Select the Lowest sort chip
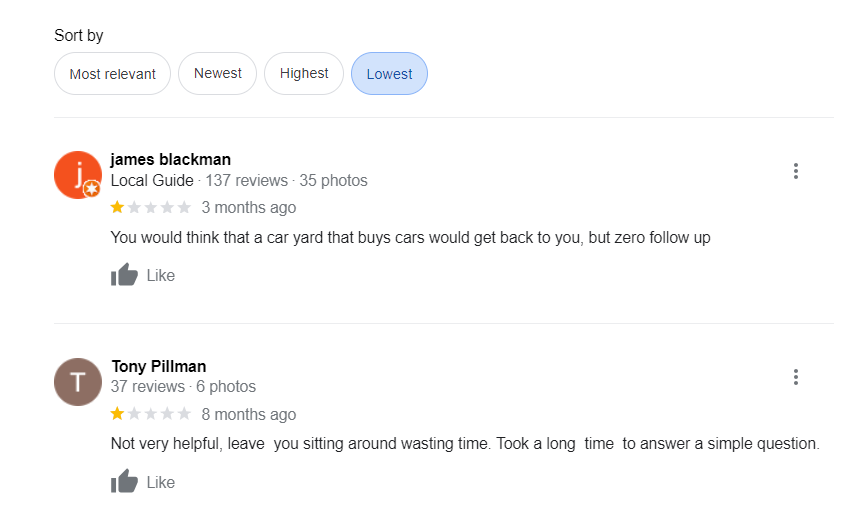The width and height of the screenshot is (846, 510). coord(389,74)
